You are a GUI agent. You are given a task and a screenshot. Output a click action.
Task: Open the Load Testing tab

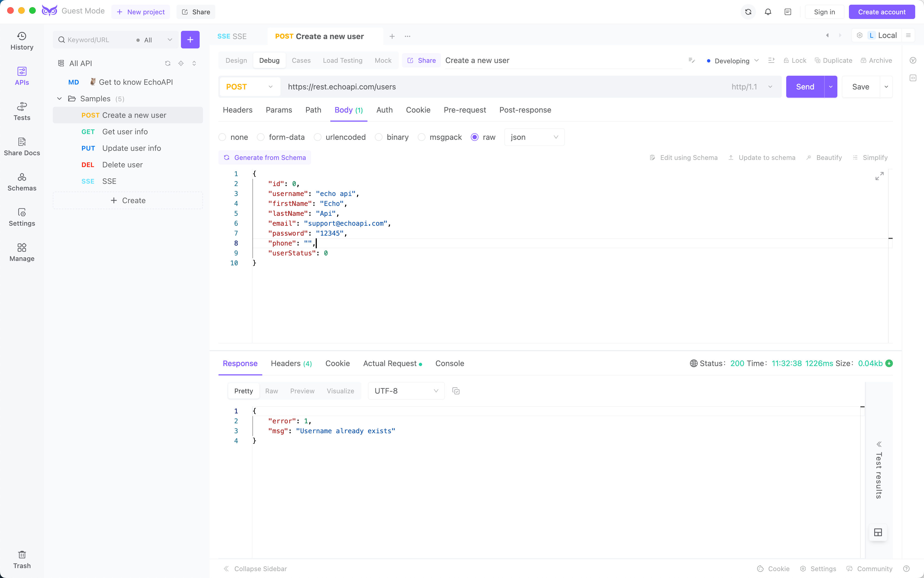(342, 60)
